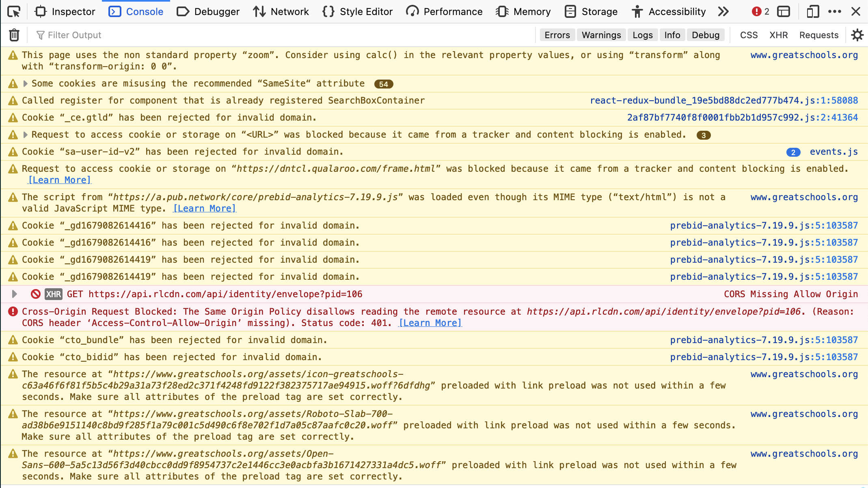The height and width of the screenshot is (488, 868).
Task: Click the 54 repeat count badge
Action: coord(384,84)
